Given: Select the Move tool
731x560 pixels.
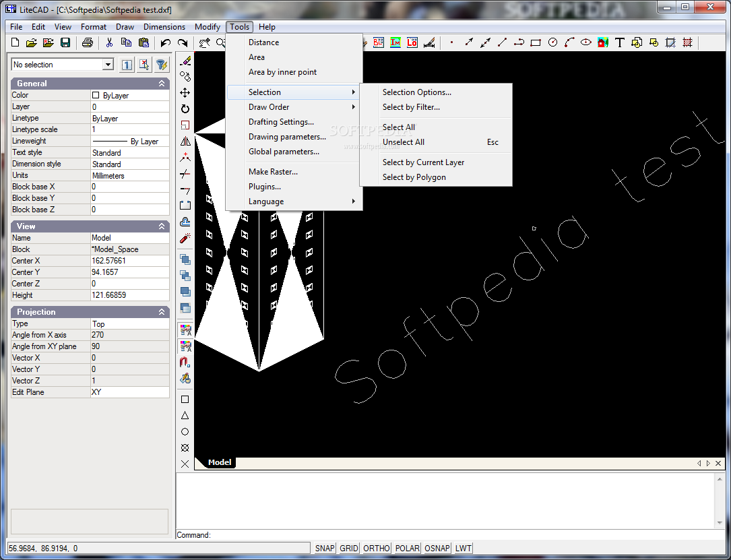Looking at the screenshot, I should [x=185, y=92].
